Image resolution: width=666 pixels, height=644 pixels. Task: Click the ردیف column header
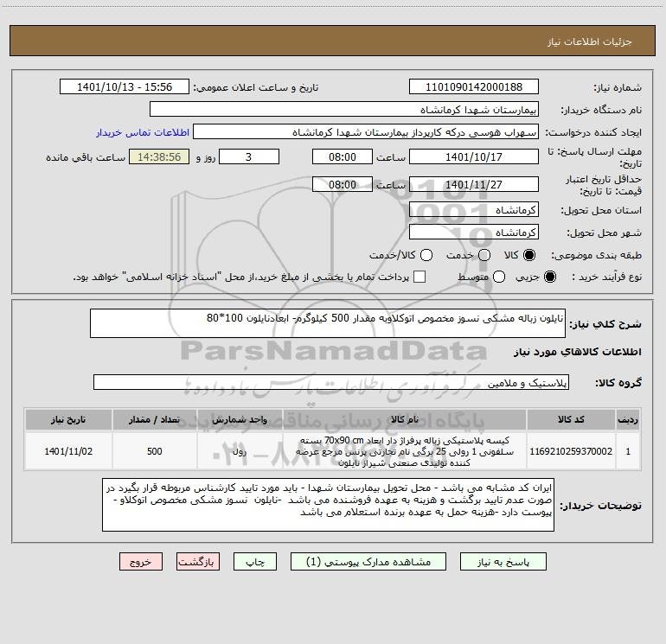(628, 419)
